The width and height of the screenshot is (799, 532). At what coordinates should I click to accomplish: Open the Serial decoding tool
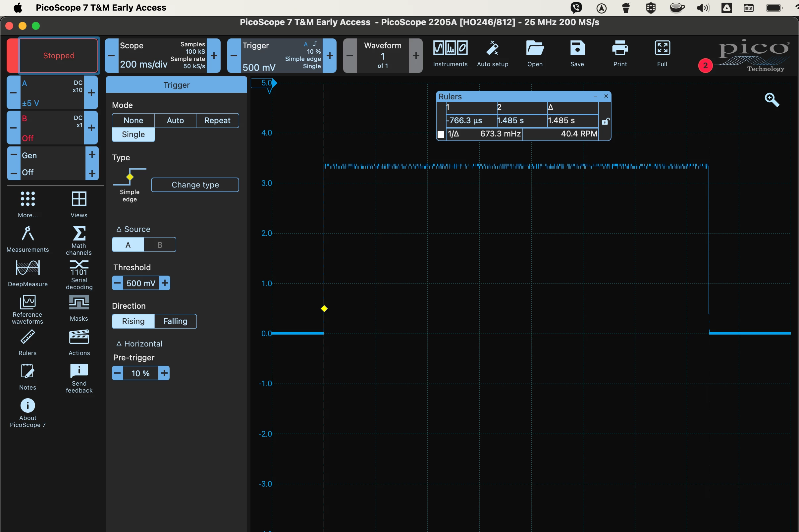pyautogui.click(x=79, y=275)
